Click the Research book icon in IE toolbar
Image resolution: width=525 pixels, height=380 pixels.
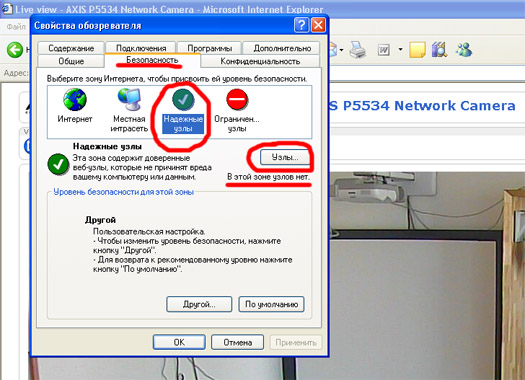coord(439,50)
